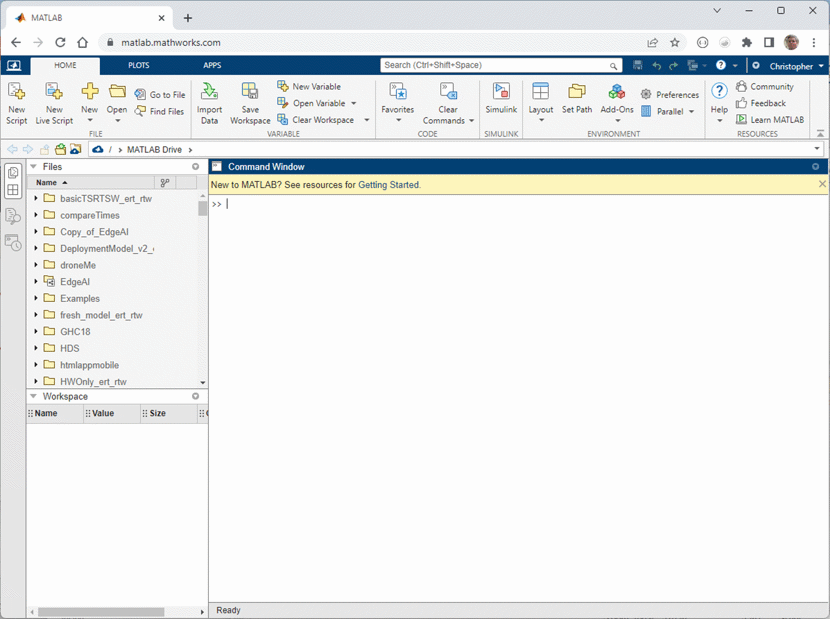Click the toolstrip redo icon
Screen dimensions: 830x619
pos(673,66)
